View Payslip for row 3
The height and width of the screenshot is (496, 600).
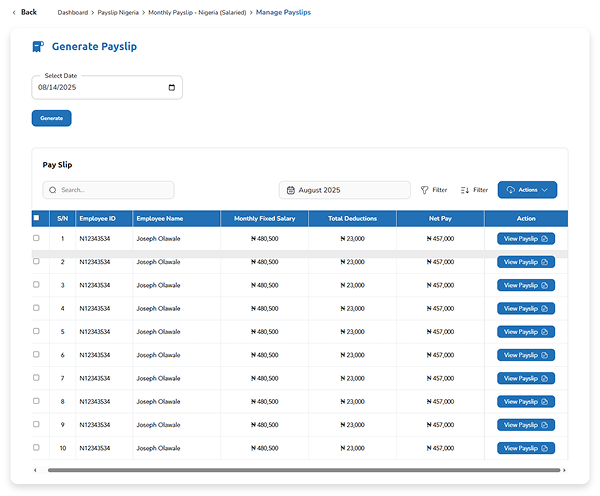(526, 285)
